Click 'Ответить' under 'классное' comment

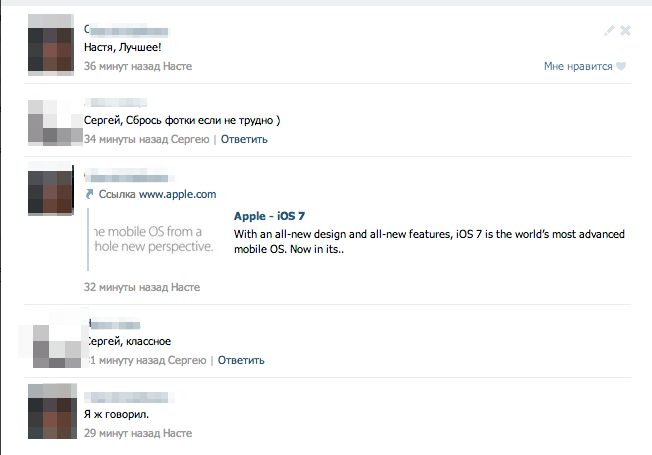pos(241,360)
